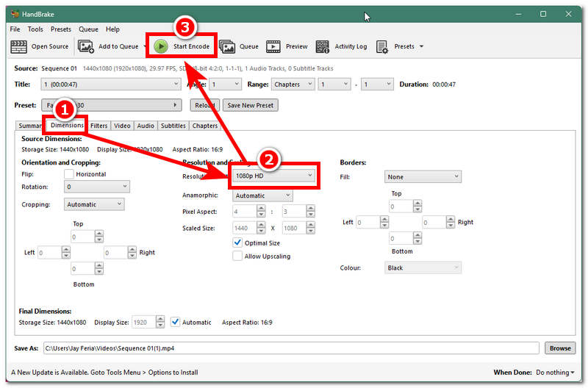Viewport: 588px width, 388px height.
Task: Open the Range Chapters dropdown
Action: point(293,85)
